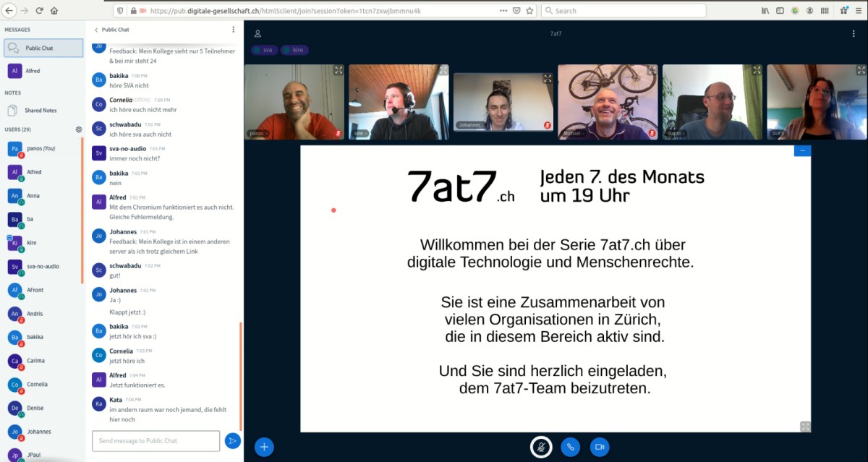Click the message input field

(x=156, y=440)
